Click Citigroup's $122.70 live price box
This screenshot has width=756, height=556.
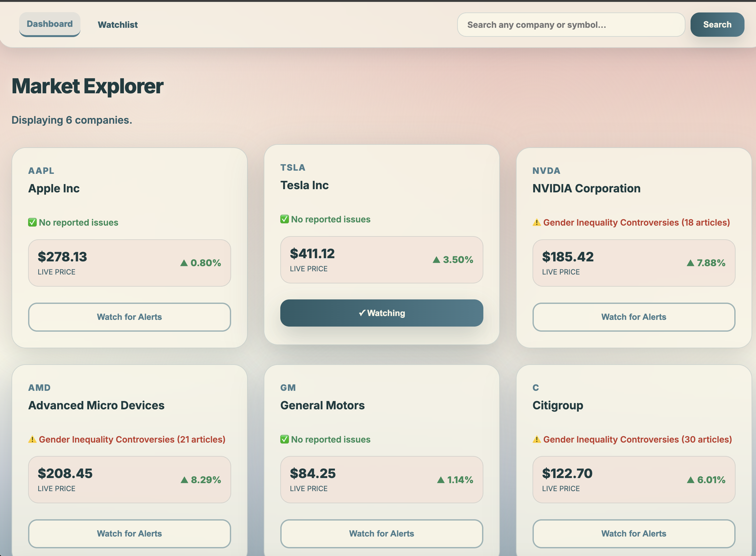click(634, 480)
